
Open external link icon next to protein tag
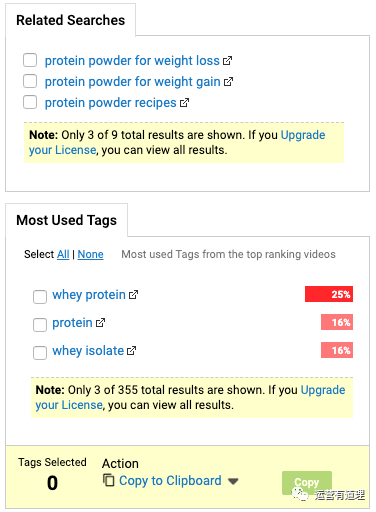click(x=100, y=323)
